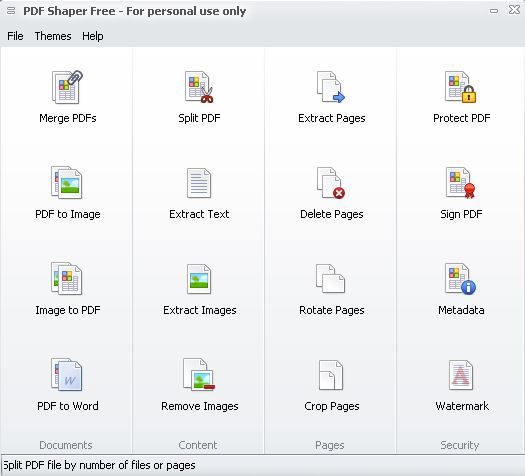The width and height of the screenshot is (525, 476).
Task: Open the Crop Pages icon
Action: pos(331,375)
